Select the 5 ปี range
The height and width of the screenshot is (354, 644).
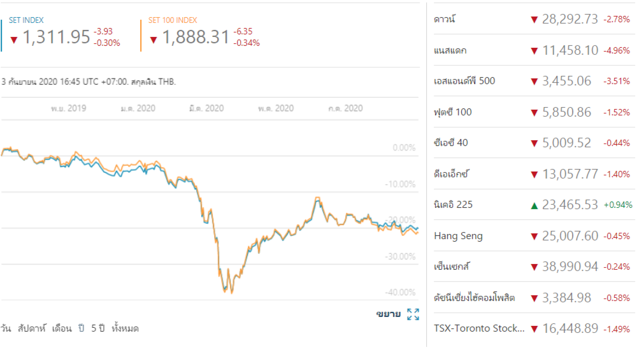pos(97,328)
